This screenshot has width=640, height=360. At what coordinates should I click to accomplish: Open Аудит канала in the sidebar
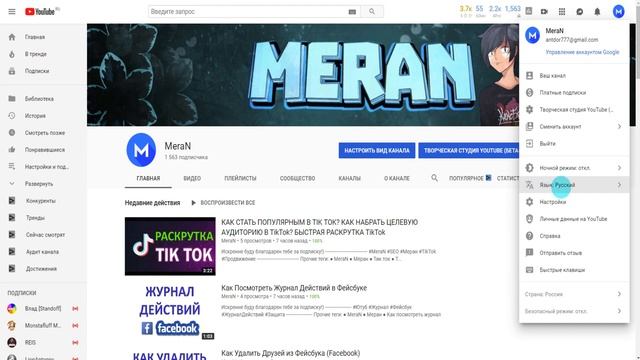43,252
